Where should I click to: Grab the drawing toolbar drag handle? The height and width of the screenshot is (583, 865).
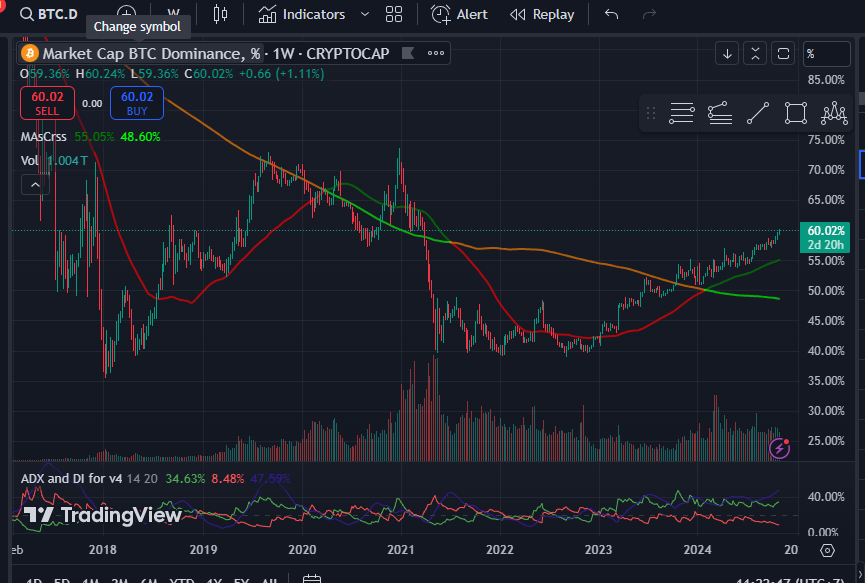click(x=651, y=113)
